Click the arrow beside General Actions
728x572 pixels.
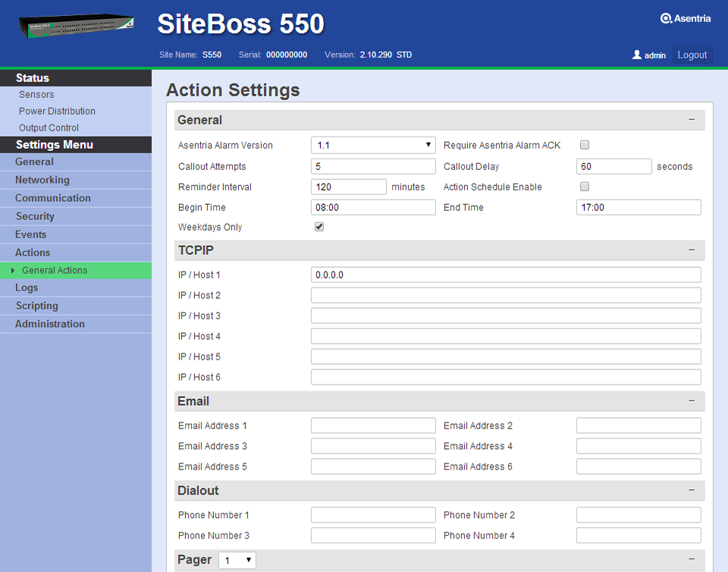[13, 270]
